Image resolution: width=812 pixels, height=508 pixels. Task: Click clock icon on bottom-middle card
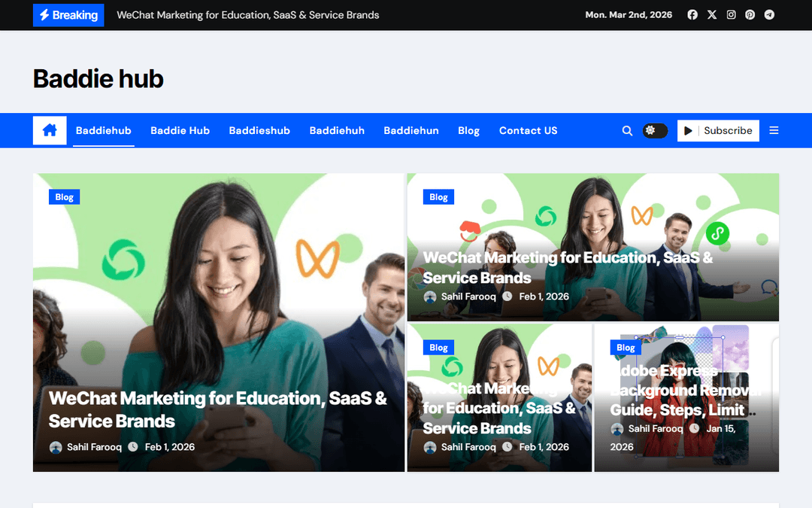(507, 446)
